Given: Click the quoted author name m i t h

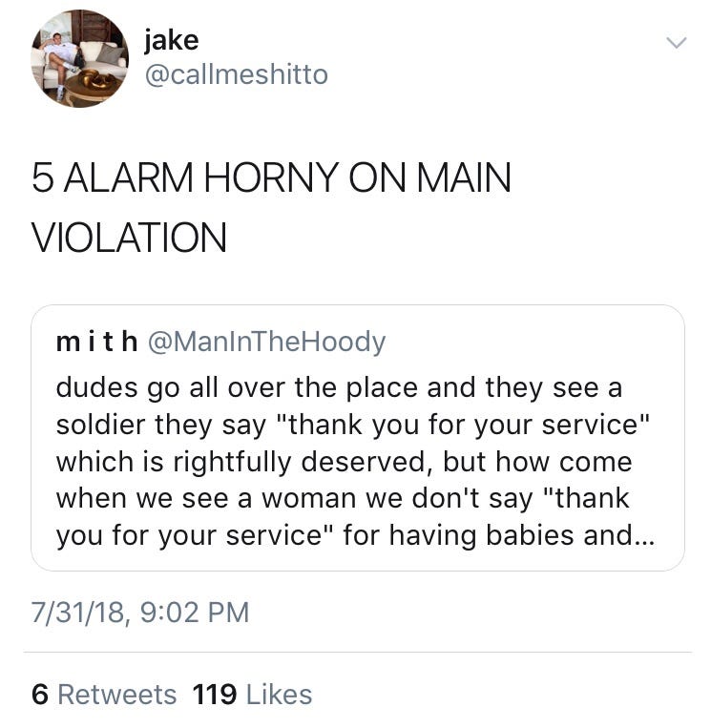Looking at the screenshot, I should [x=96, y=342].
